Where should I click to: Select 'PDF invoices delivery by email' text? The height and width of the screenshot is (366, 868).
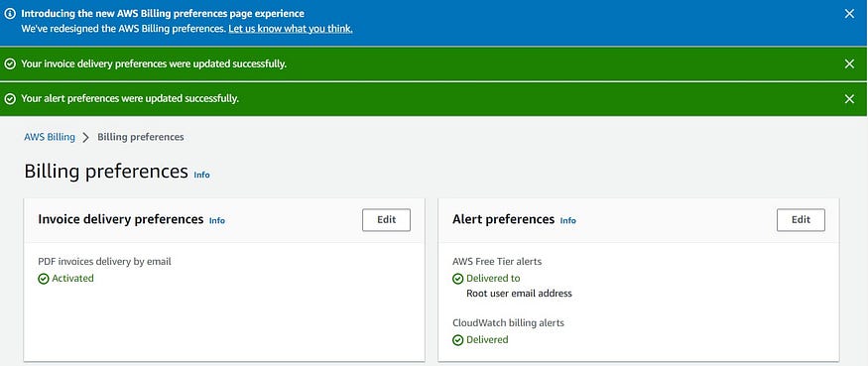pyautogui.click(x=104, y=261)
